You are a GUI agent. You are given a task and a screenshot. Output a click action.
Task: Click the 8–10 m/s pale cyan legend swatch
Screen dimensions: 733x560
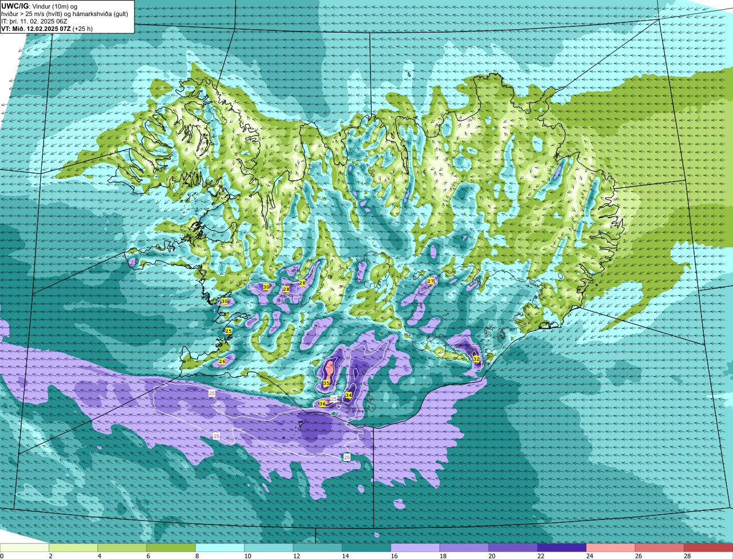pos(220,547)
